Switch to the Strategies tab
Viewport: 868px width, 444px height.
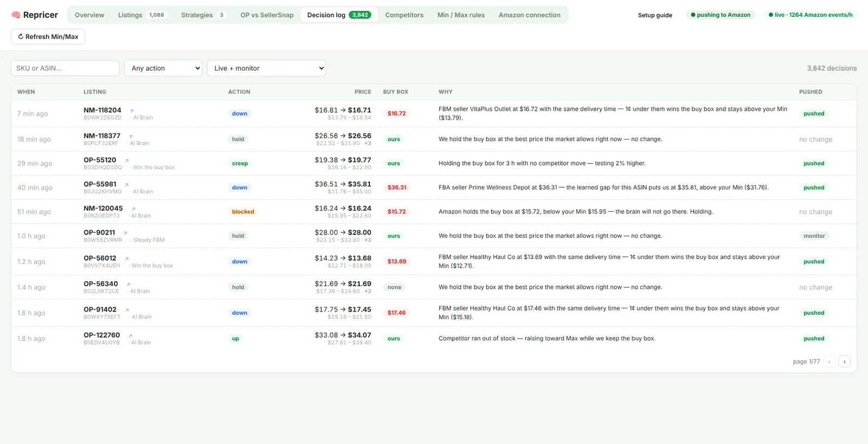point(203,15)
